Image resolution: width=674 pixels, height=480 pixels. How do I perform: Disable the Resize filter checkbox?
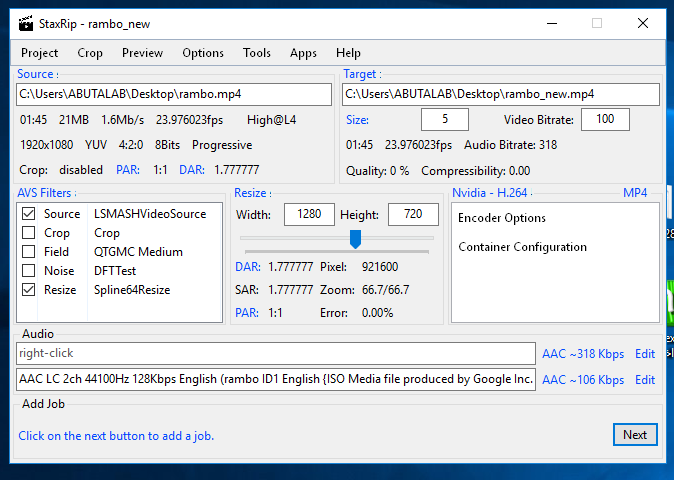pyautogui.click(x=28, y=290)
